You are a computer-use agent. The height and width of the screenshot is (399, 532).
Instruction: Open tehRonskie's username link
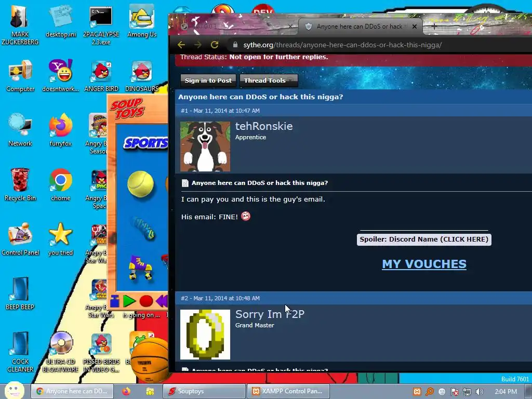264,126
